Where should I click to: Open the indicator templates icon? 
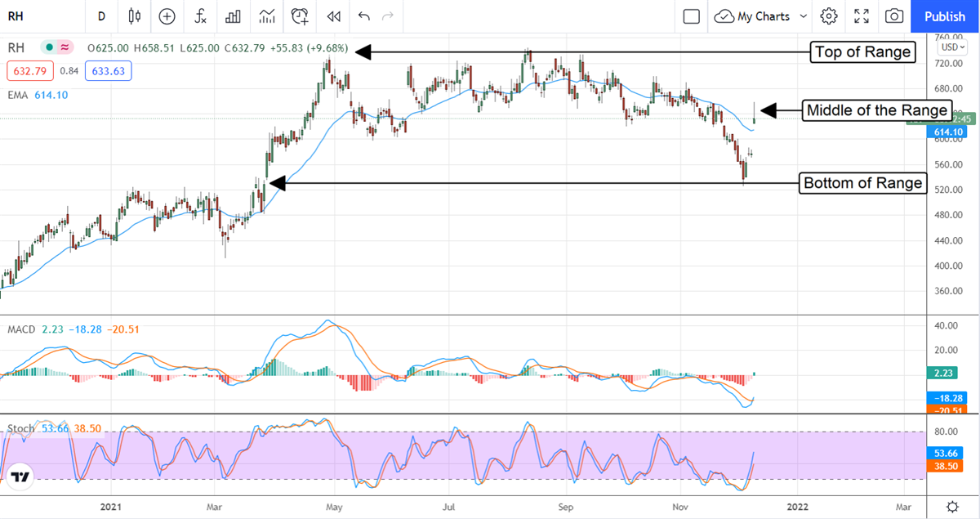[x=267, y=16]
